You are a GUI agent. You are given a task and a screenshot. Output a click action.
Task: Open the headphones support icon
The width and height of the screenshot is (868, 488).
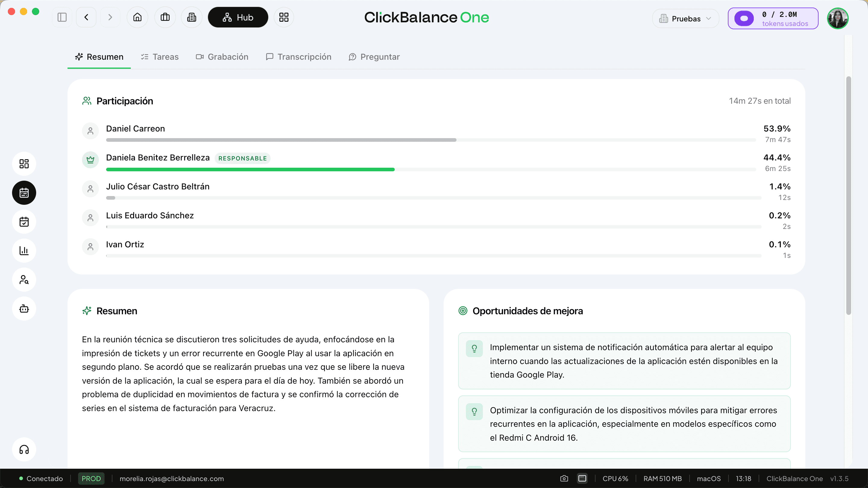(24, 450)
